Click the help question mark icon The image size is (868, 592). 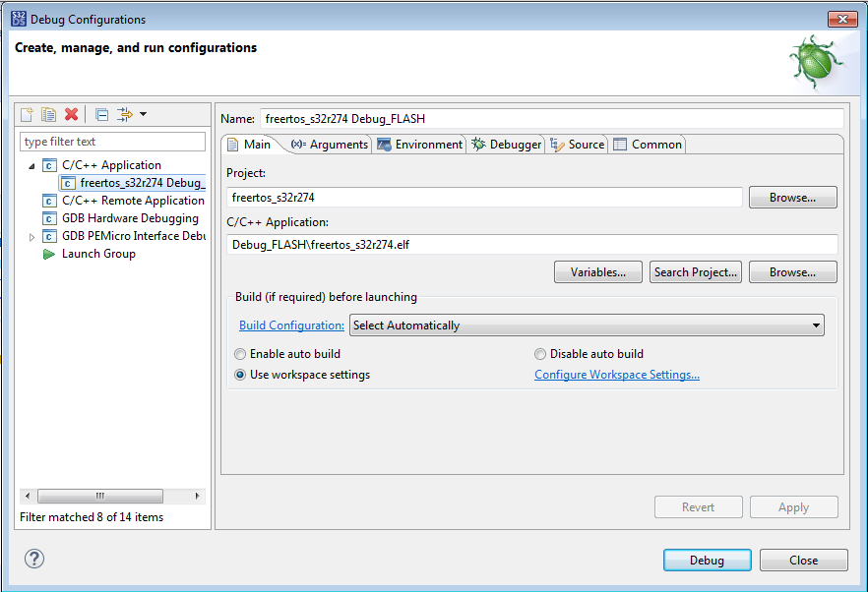34,559
